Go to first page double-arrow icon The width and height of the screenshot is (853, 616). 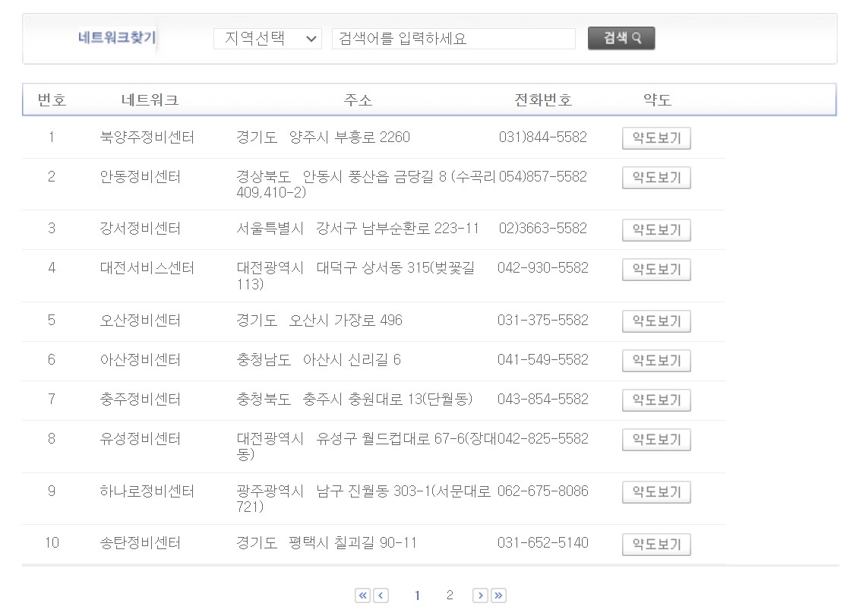coord(363,595)
